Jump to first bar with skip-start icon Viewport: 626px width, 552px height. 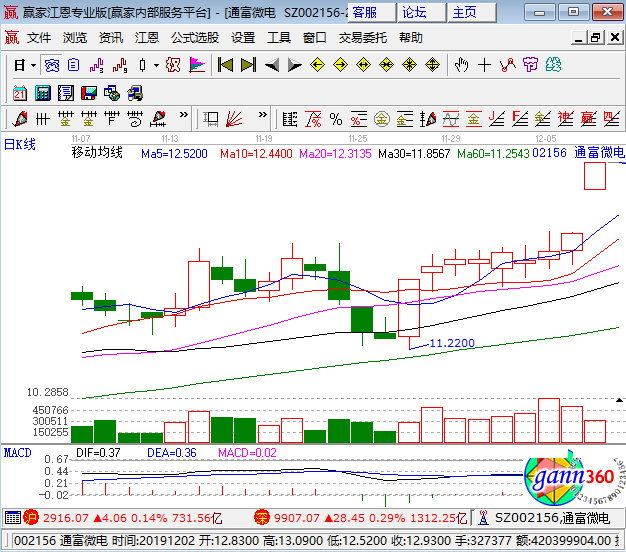pyautogui.click(x=225, y=65)
